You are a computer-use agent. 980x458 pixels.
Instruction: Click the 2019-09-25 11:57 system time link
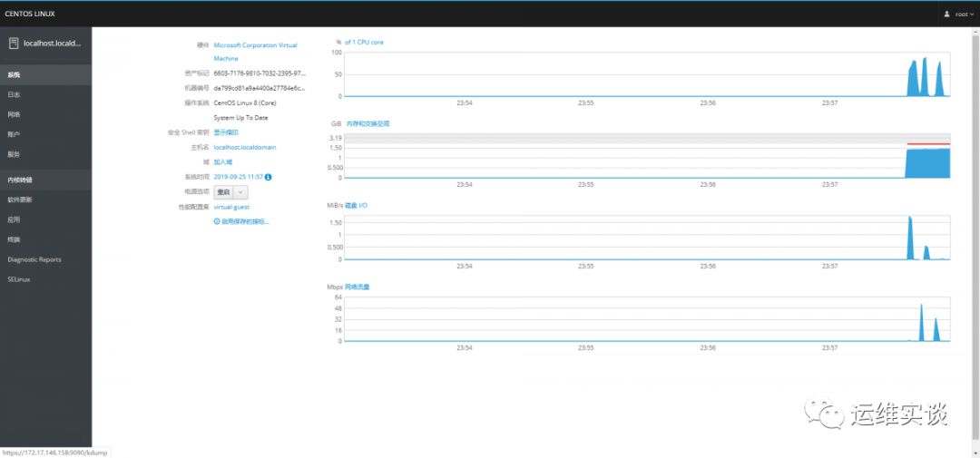[238, 177]
